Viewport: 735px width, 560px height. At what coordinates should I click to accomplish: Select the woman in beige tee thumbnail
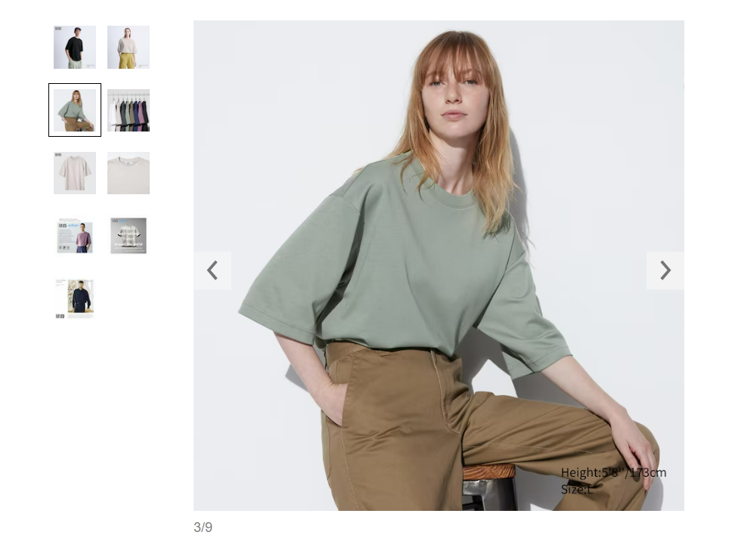tap(129, 48)
